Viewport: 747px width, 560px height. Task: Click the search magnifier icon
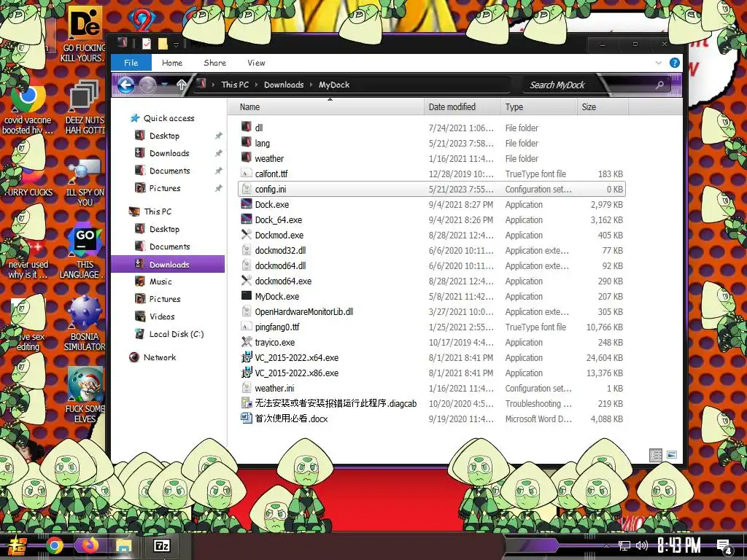coord(659,85)
